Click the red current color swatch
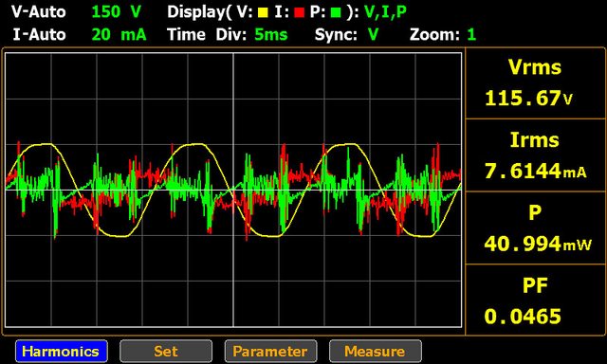 click(299, 13)
